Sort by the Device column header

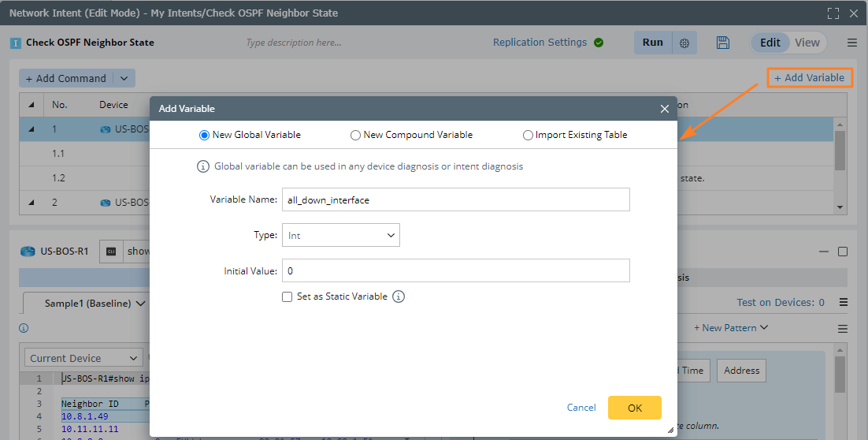(x=113, y=105)
